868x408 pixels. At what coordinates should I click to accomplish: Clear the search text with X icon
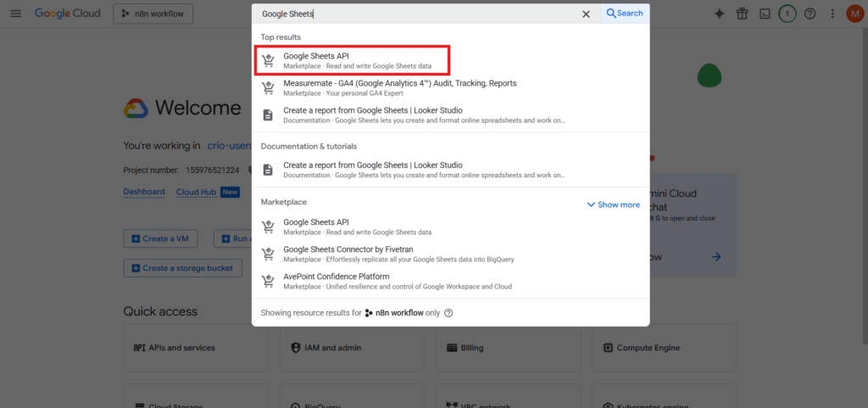click(x=586, y=14)
